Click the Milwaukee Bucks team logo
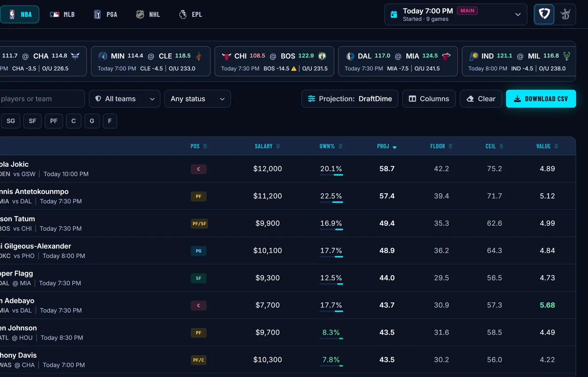588x377 pixels. [x=567, y=56]
